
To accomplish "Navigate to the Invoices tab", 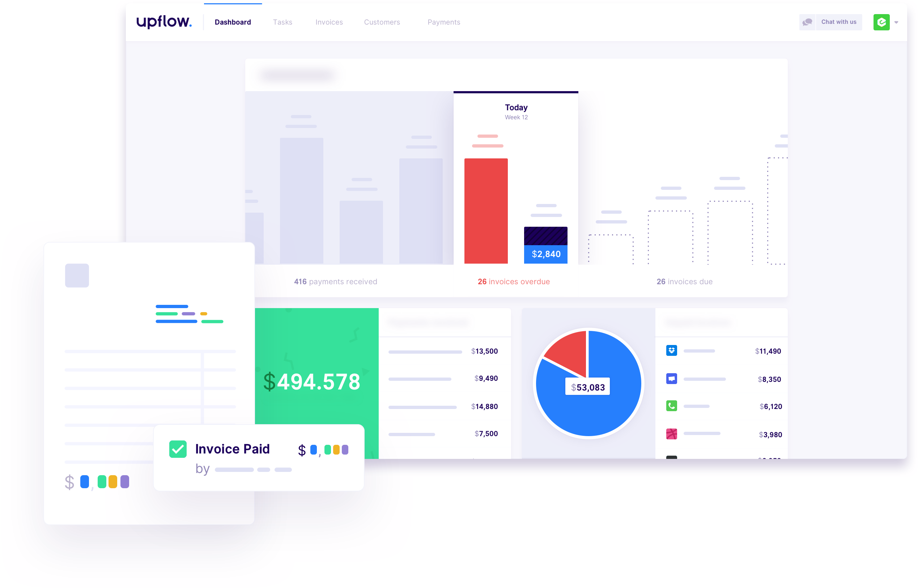I will tap(328, 22).
